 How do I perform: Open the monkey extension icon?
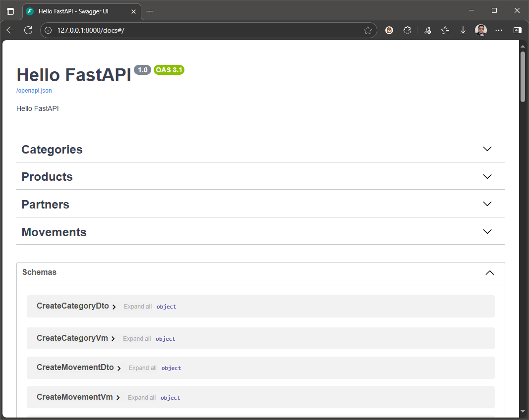click(x=389, y=30)
